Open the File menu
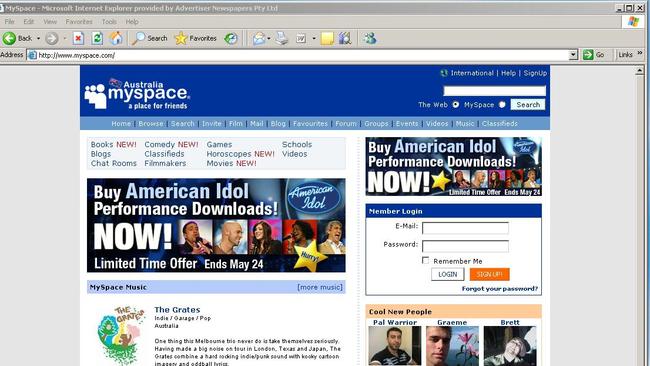Screen dimensions: 650x366 point(10,22)
